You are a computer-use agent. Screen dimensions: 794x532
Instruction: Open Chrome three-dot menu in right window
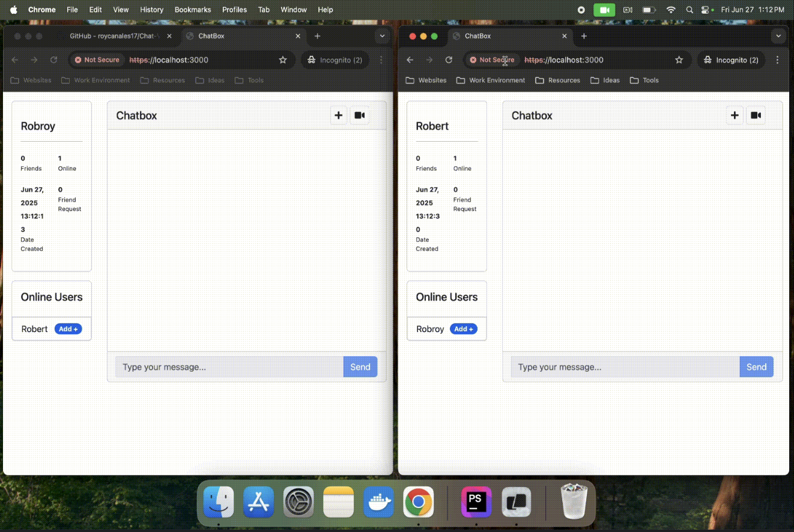[777, 60]
